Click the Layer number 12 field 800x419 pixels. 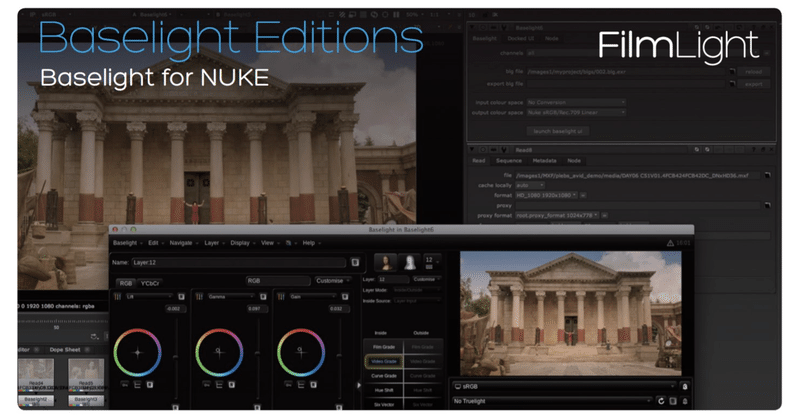click(x=393, y=279)
